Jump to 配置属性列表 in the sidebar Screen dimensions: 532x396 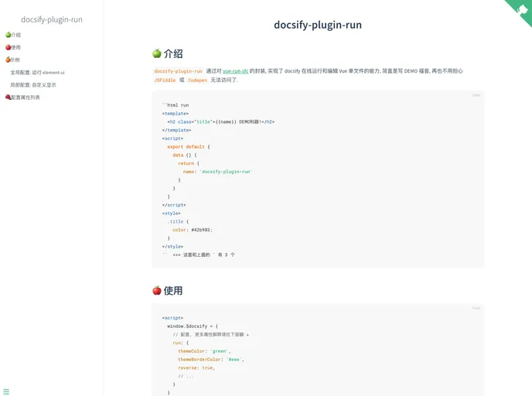point(22,97)
